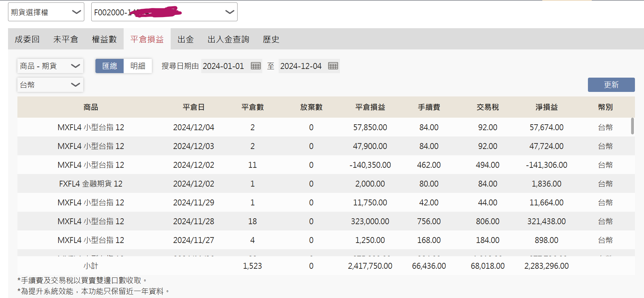This screenshot has width=644, height=298.
Task: Click the 淨損益 column header
Action: coord(546,107)
